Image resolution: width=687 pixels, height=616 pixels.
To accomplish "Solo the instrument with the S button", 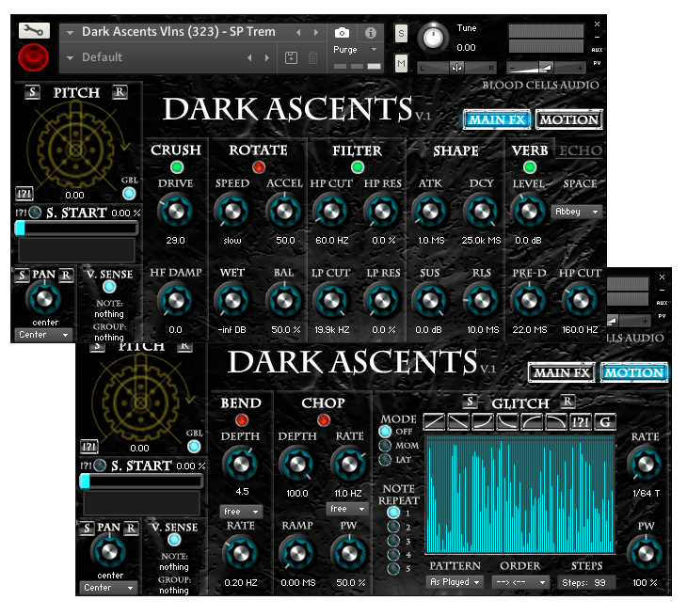I will (x=401, y=33).
